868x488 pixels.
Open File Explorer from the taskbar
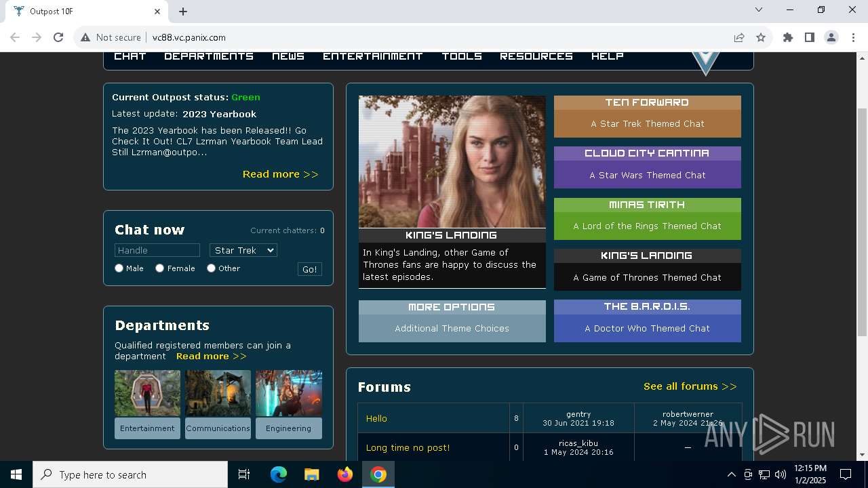pyautogui.click(x=311, y=474)
